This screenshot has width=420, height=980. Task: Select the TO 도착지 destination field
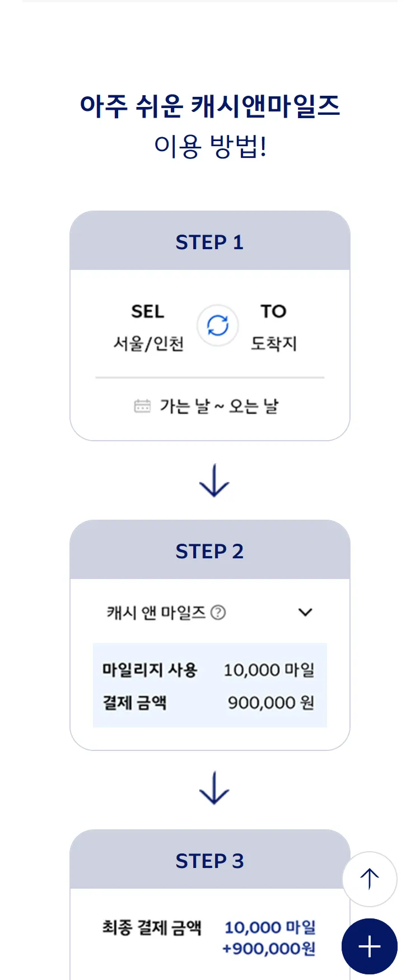pyautogui.click(x=273, y=328)
